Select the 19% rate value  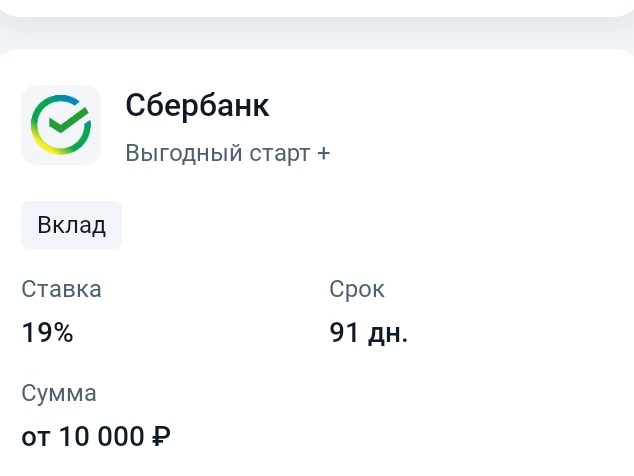47,332
